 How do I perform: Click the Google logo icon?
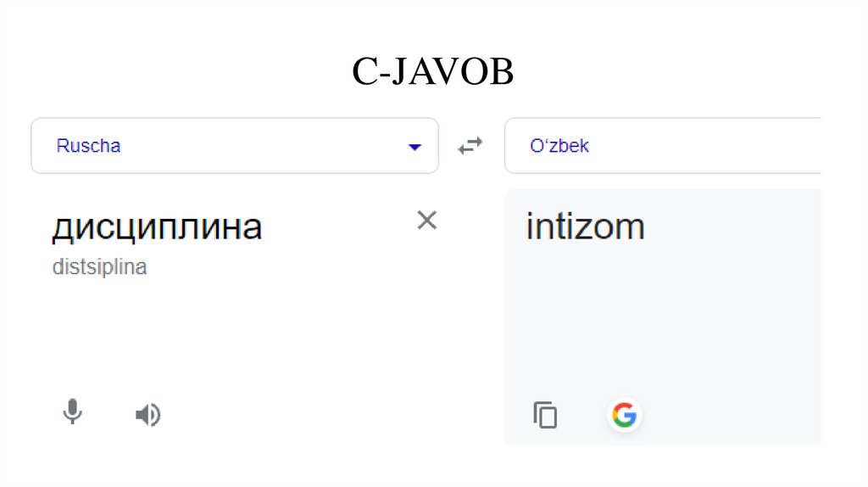tap(624, 415)
